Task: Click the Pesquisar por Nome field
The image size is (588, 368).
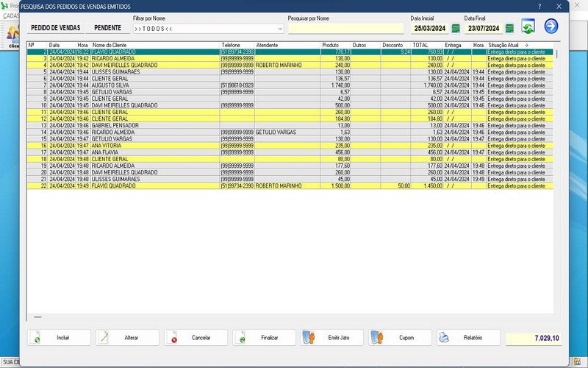Action: coord(345,29)
